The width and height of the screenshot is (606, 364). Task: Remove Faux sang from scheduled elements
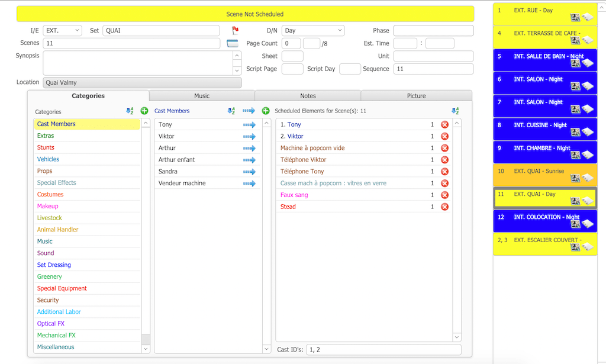pyautogui.click(x=444, y=195)
